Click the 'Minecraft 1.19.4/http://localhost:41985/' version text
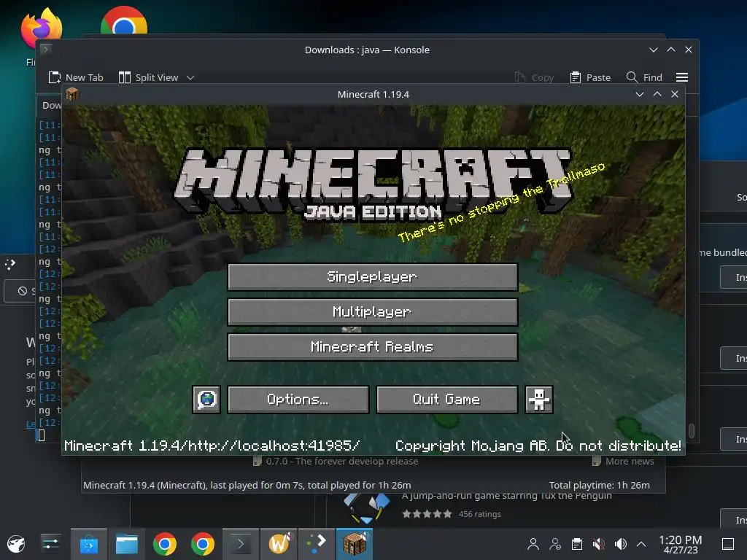 (x=212, y=446)
